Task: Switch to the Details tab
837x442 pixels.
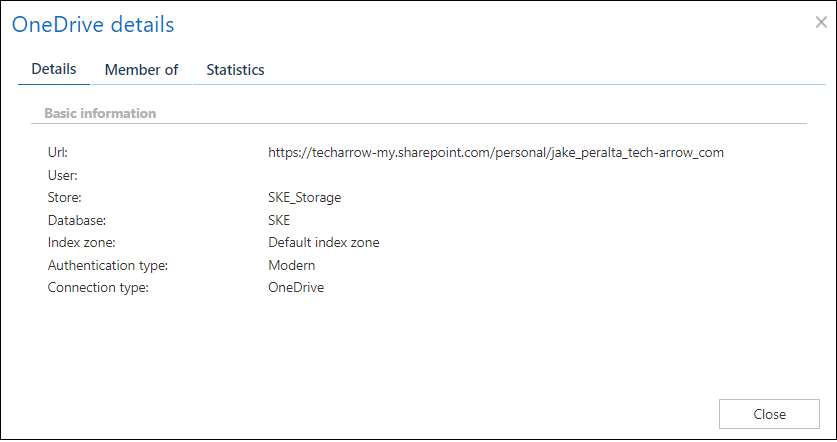Action: [54, 70]
